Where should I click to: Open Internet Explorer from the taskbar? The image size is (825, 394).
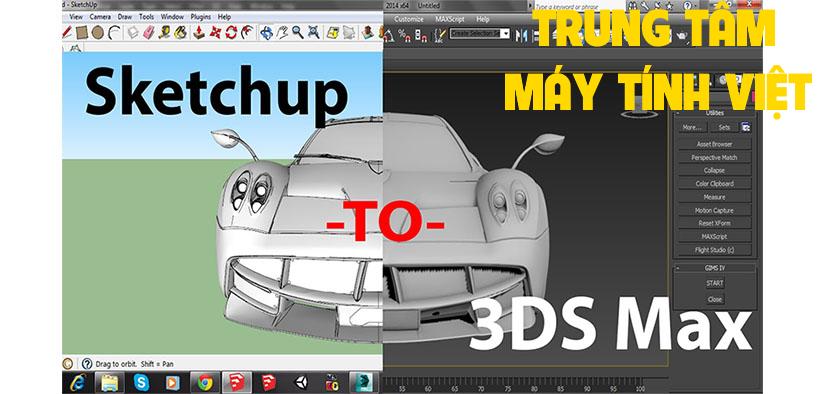pyautogui.click(x=78, y=382)
